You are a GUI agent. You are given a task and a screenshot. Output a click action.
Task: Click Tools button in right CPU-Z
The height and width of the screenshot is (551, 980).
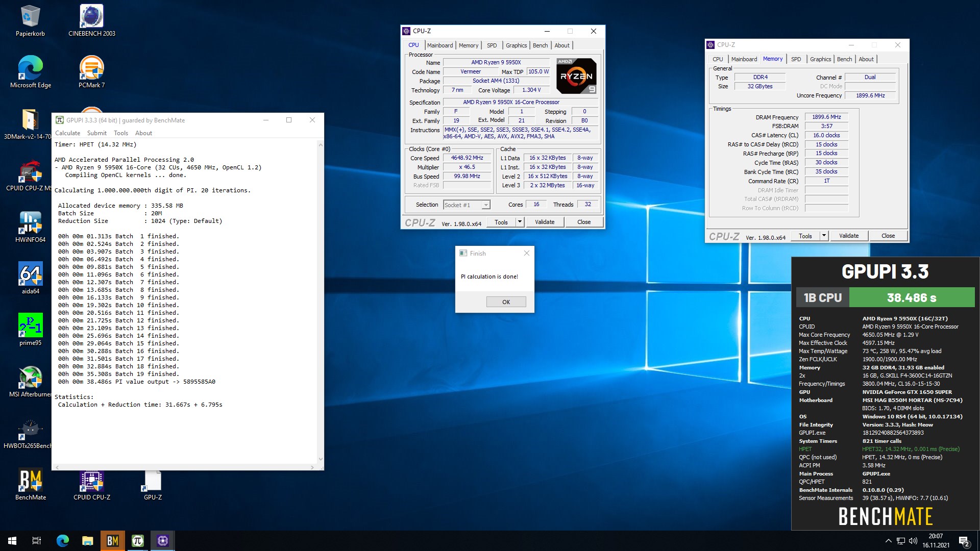pyautogui.click(x=805, y=236)
